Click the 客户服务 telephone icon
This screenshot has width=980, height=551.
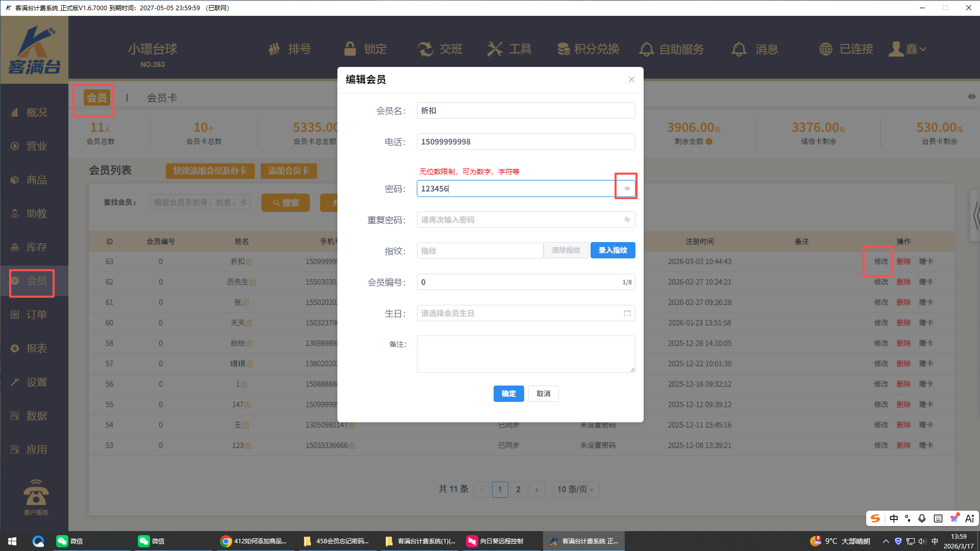point(36,493)
